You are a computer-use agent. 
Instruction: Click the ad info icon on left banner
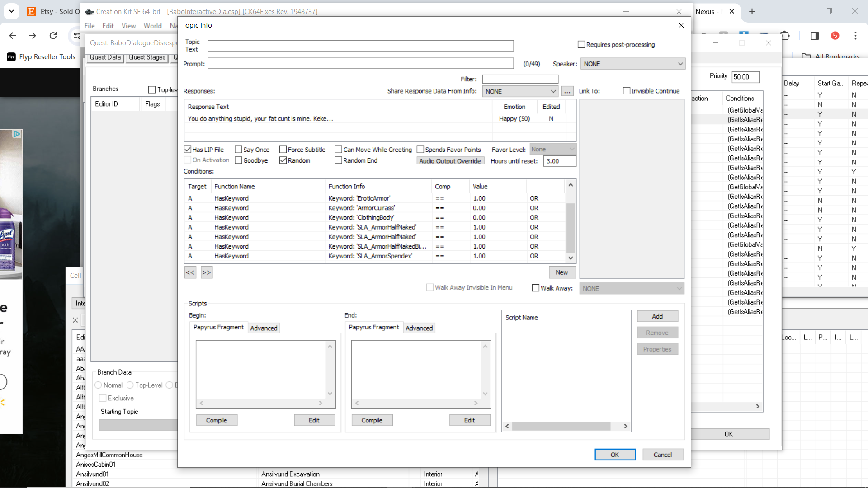pyautogui.click(x=17, y=134)
